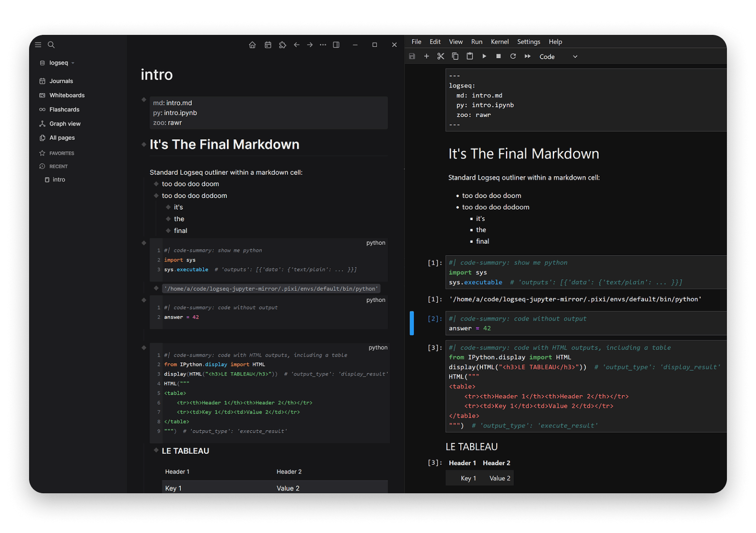Collapse the 'too doo doo dodoom' bullet
The width and height of the screenshot is (756, 533).
tap(156, 196)
